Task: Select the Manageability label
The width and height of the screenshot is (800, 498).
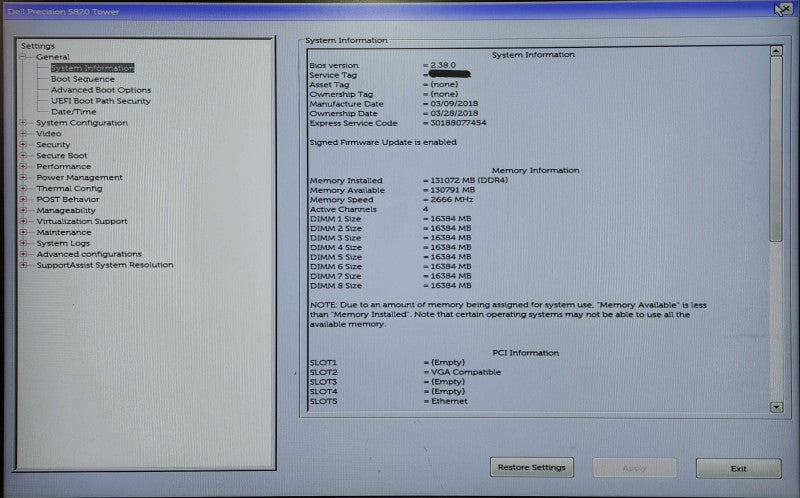Action: (66, 211)
